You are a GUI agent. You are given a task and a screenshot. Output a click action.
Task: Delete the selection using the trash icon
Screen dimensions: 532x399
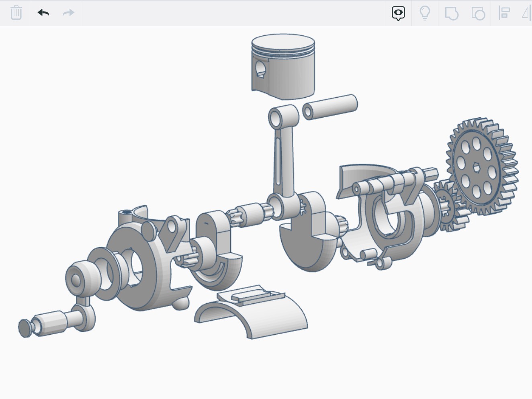click(16, 12)
